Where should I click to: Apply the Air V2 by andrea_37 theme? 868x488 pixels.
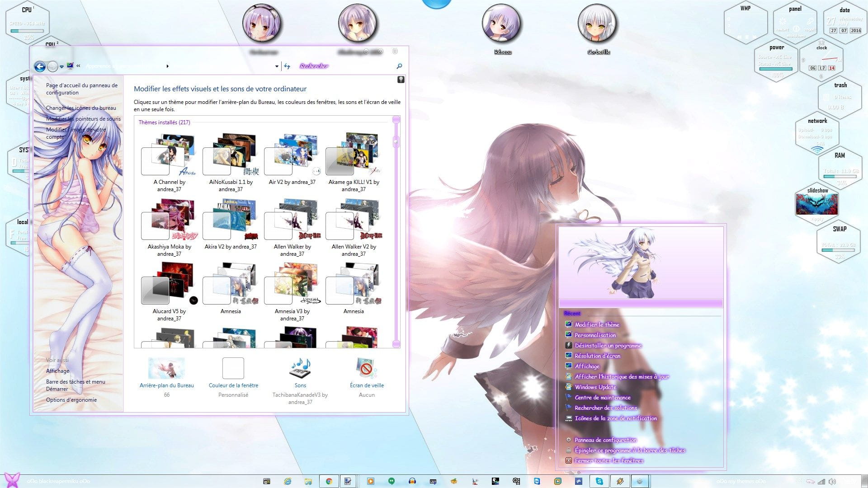[x=292, y=159]
